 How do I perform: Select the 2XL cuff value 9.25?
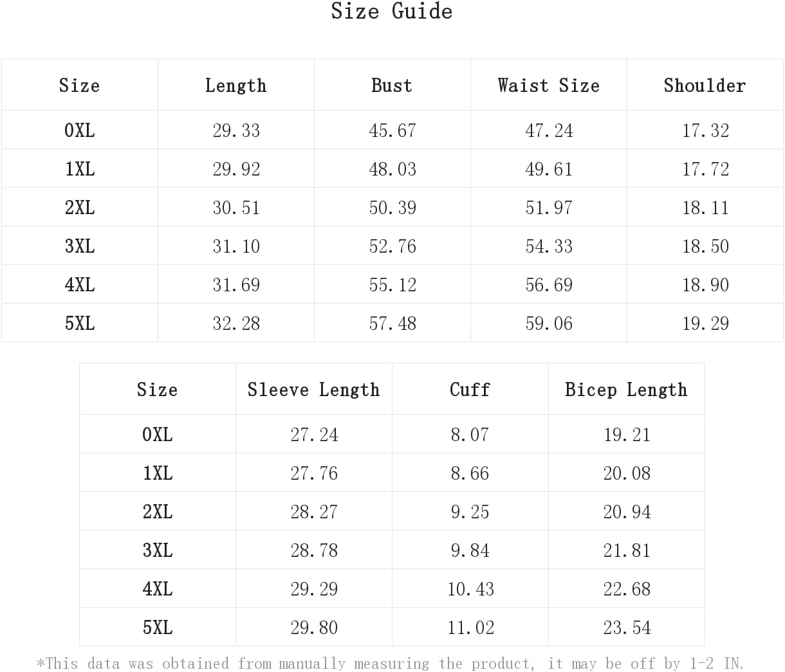click(470, 512)
